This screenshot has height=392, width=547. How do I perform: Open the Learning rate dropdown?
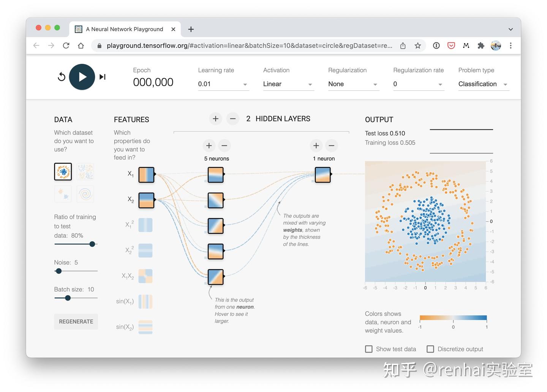click(x=223, y=84)
